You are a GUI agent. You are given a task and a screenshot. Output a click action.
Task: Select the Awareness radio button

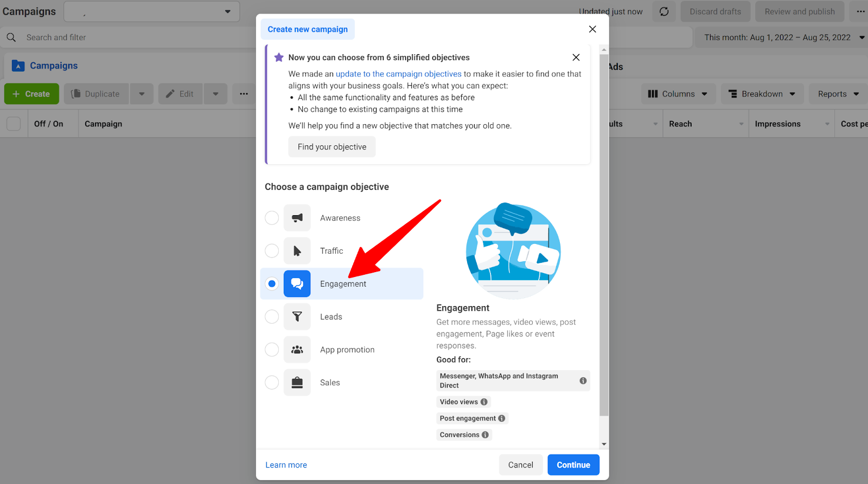272,218
